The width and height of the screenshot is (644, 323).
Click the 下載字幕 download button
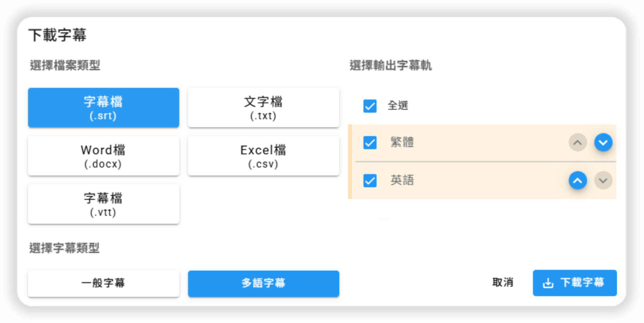tap(574, 283)
